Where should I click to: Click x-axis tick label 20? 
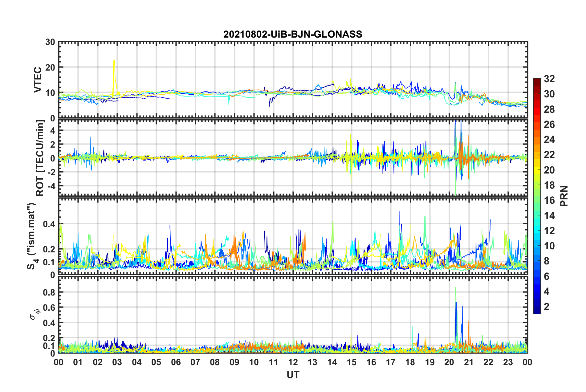point(449,362)
